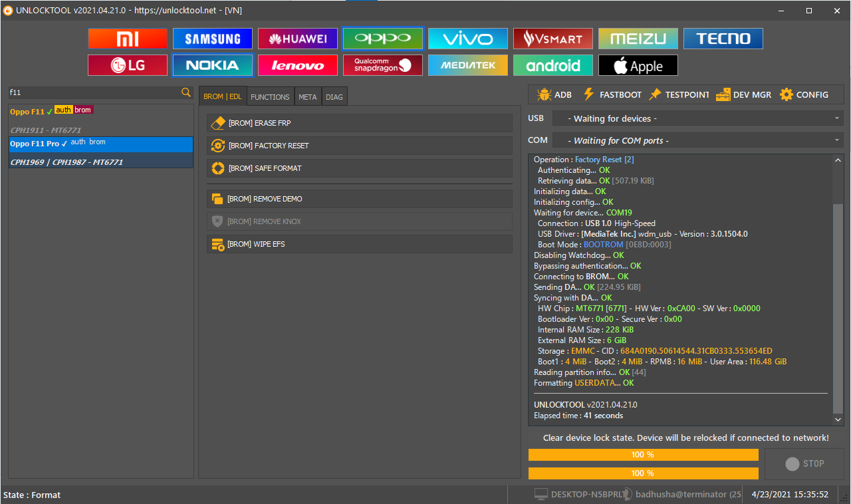This screenshot has height=504, width=851.
Task: Click [BROM] REMOVE KNOX button
Action: click(x=360, y=221)
